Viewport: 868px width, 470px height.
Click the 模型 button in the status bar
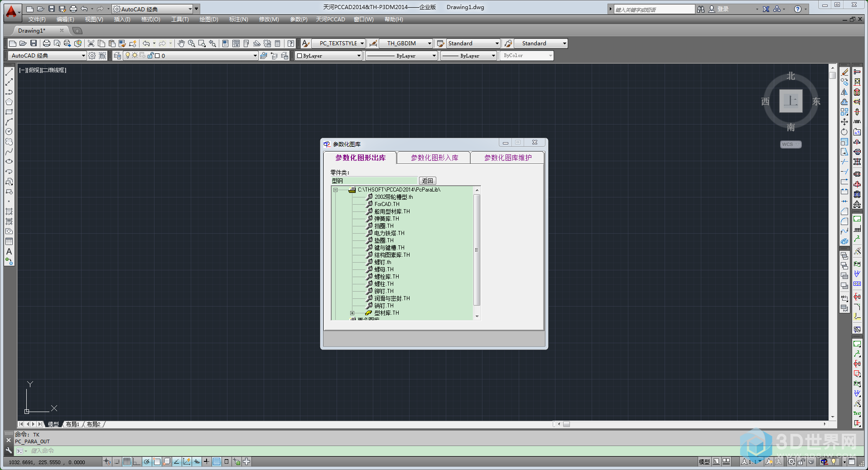click(x=704, y=461)
